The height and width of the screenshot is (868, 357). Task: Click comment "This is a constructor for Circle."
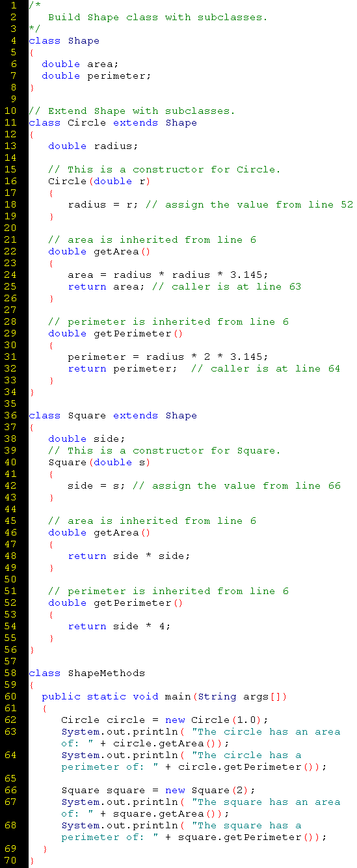pyautogui.click(x=174, y=169)
